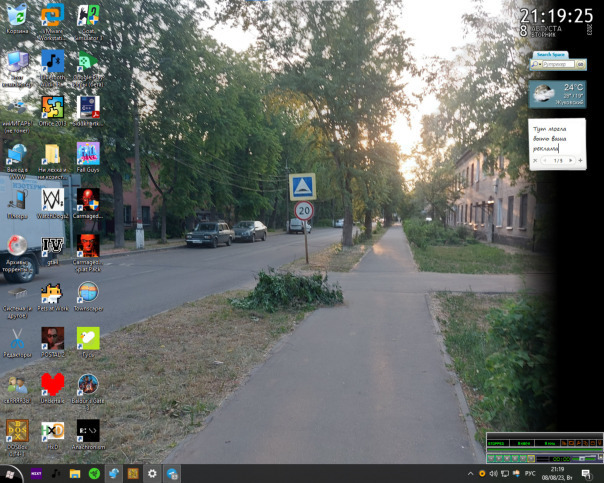Show hidden system tray icons
604x483 pixels.
[x=470, y=474]
